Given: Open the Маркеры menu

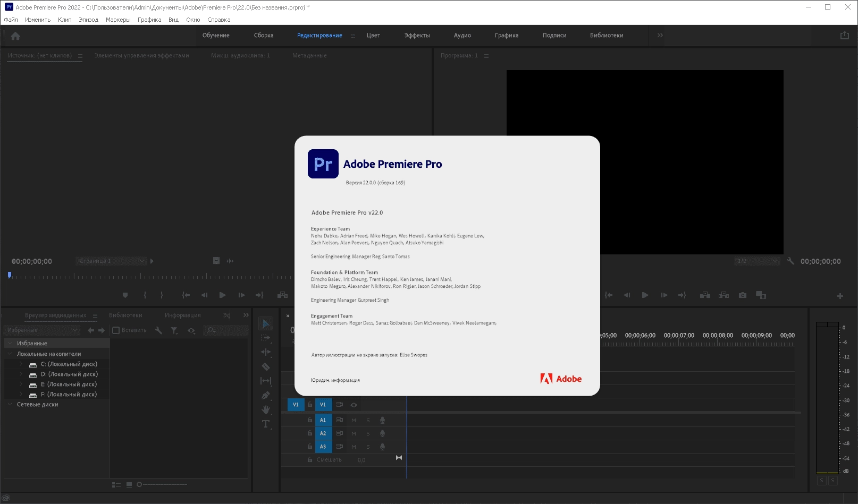Looking at the screenshot, I should pos(118,20).
